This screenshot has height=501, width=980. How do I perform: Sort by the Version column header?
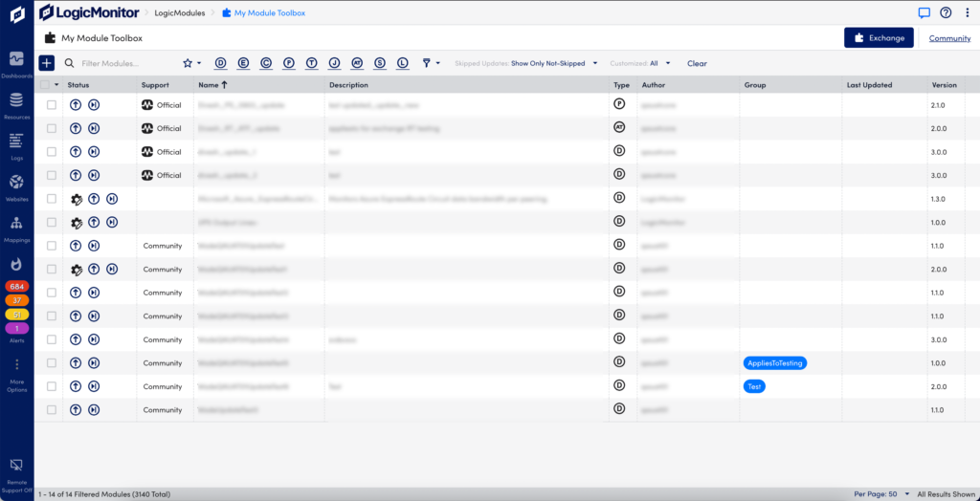click(945, 85)
